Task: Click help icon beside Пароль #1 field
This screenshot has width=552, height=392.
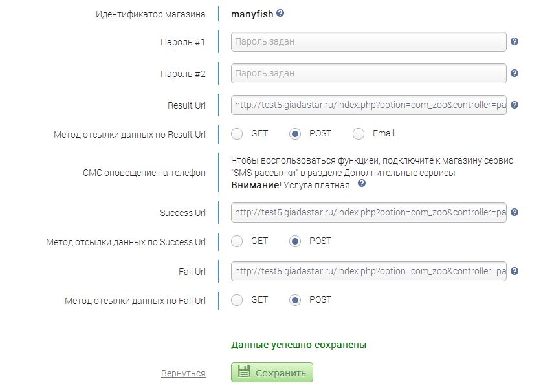Action: 514,42
